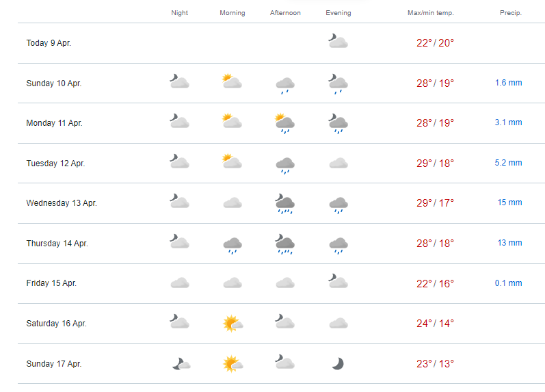Select Thursday 14 Apr. morning rain icon

pyautogui.click(x=232, y=246)
